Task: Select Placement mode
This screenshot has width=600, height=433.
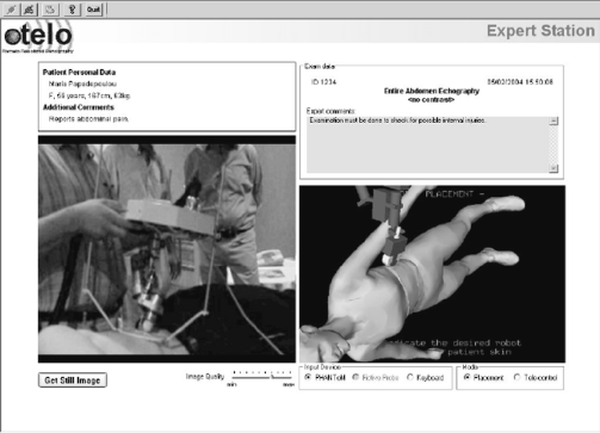Action: click(x=466, y=378)
